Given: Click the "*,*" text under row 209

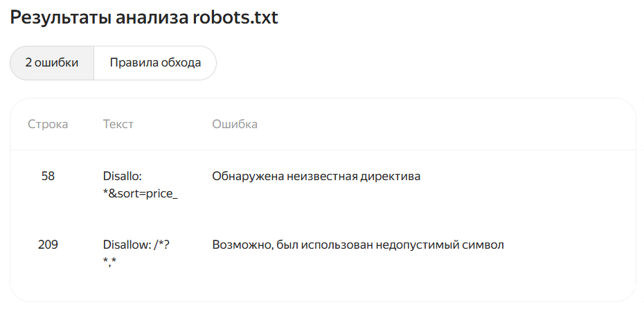Looking at the screenshot, I should [x=109, y=261].
